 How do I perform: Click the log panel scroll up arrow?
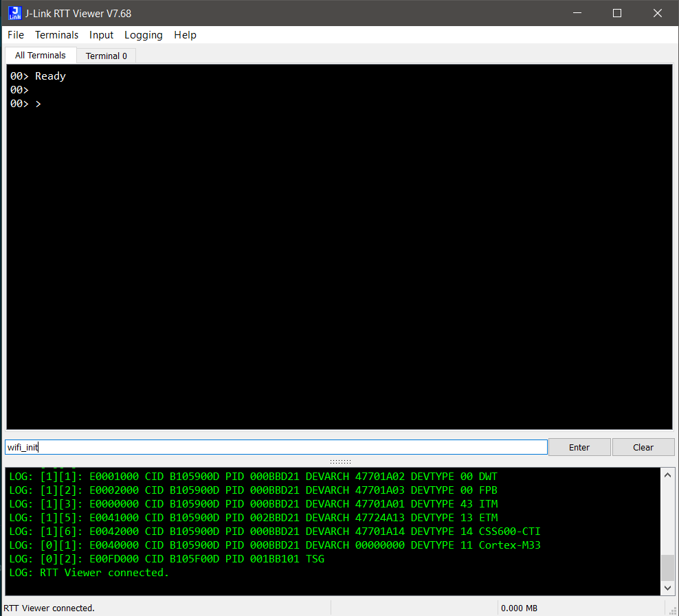pyautogui.click(x=667, y=475)
